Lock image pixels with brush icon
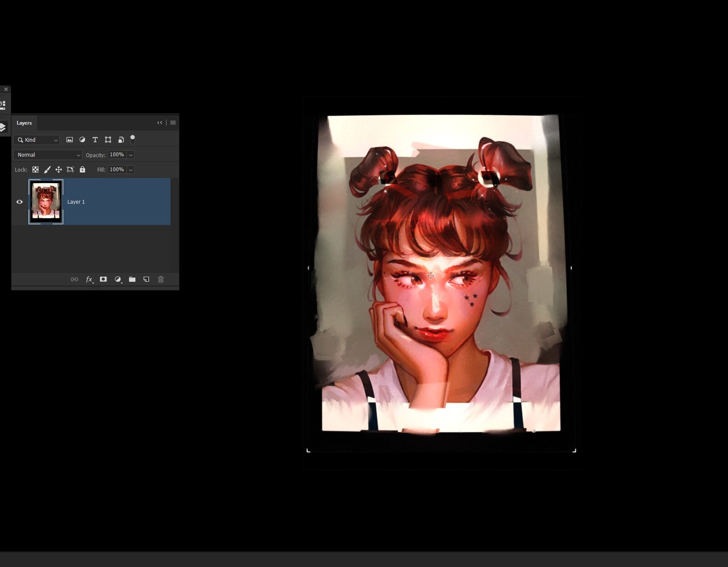 tap(47, 170)
